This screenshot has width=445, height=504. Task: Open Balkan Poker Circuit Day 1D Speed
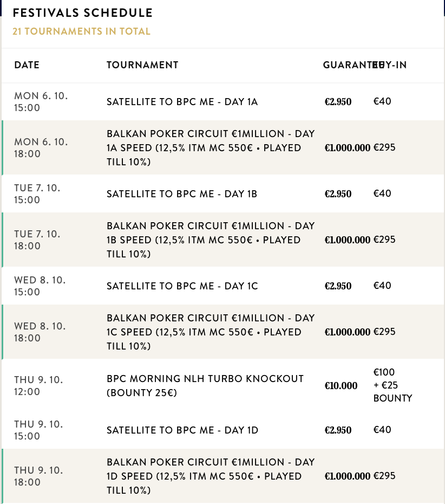coord(211,476)
